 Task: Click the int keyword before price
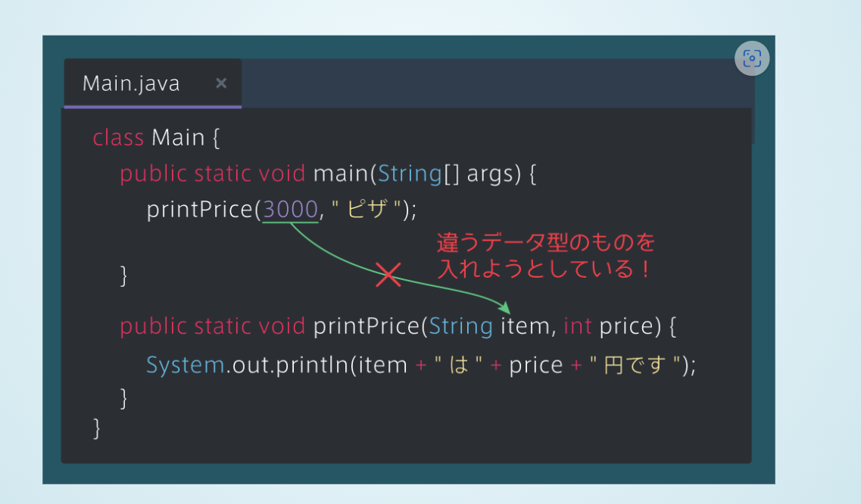coord(578,326)
